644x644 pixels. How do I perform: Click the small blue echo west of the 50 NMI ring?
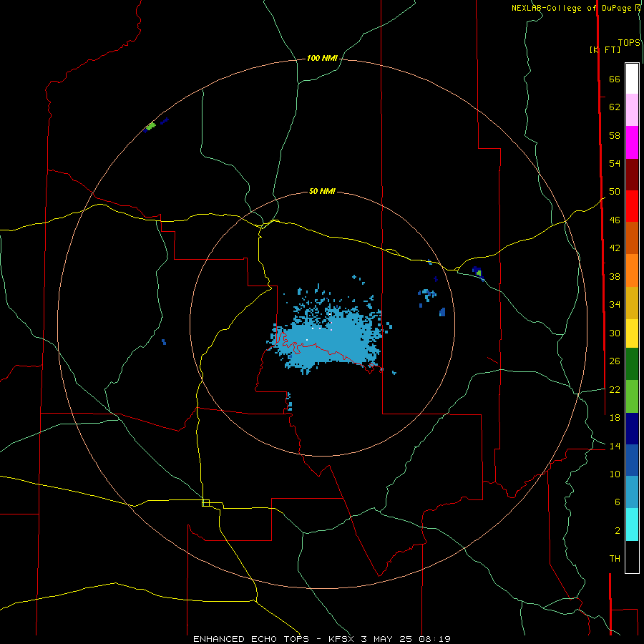(164, 342)
